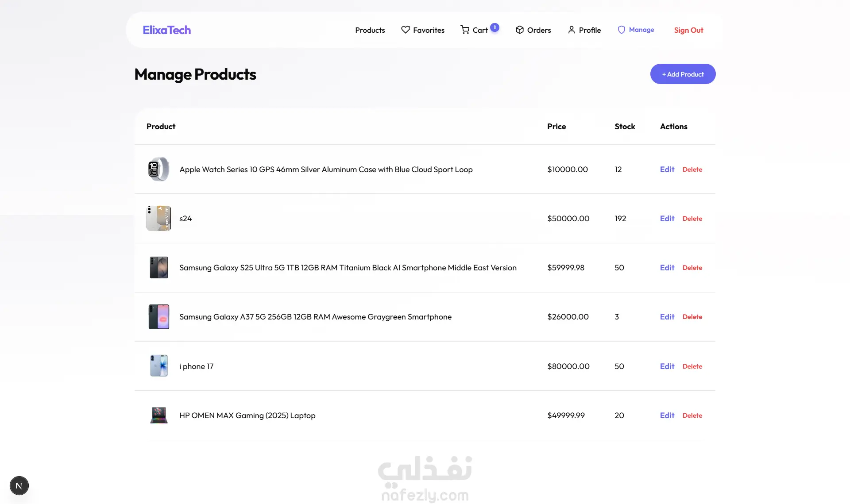Screen dimensions: 850x504
Task: Click the HP OMEN laptop thumbnail
Action: tap(159, 415)
